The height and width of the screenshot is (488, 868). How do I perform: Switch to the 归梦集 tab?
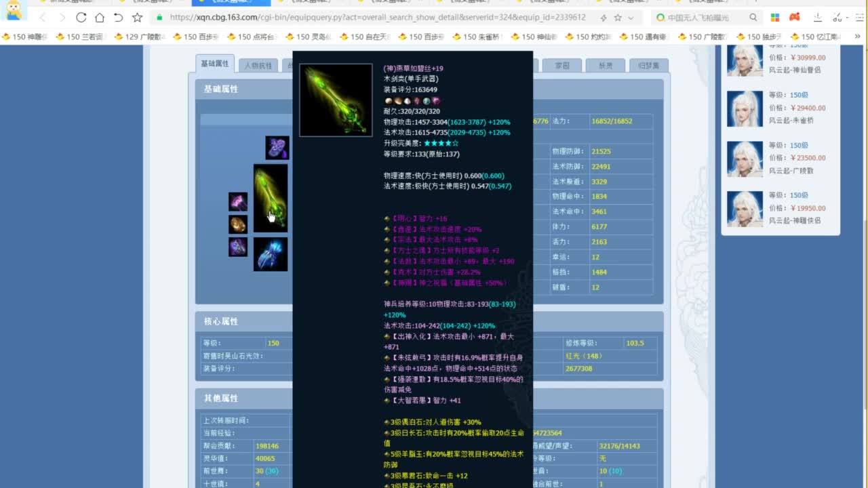(649, 66)
